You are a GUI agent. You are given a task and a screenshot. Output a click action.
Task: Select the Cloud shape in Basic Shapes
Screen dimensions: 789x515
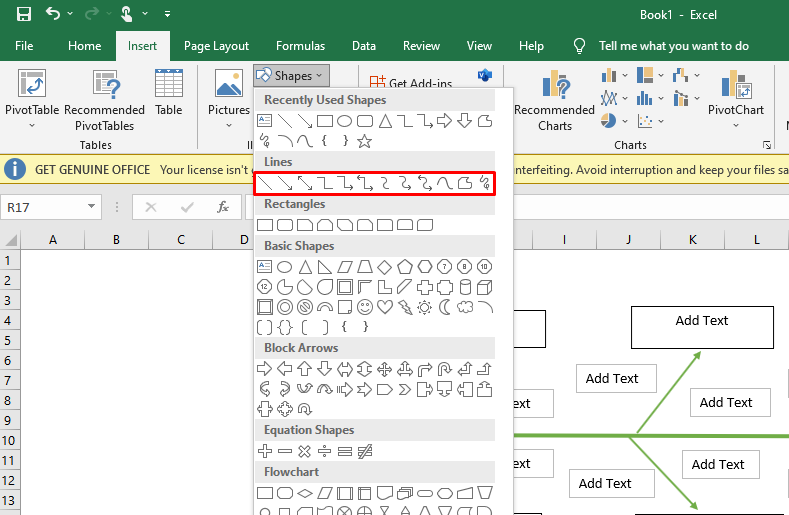[464, 307]
